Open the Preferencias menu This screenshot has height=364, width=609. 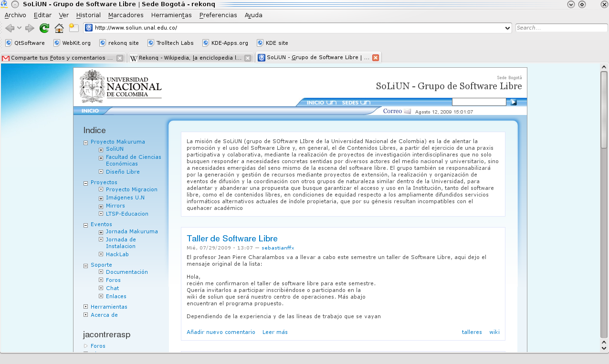tap(218, 15)
